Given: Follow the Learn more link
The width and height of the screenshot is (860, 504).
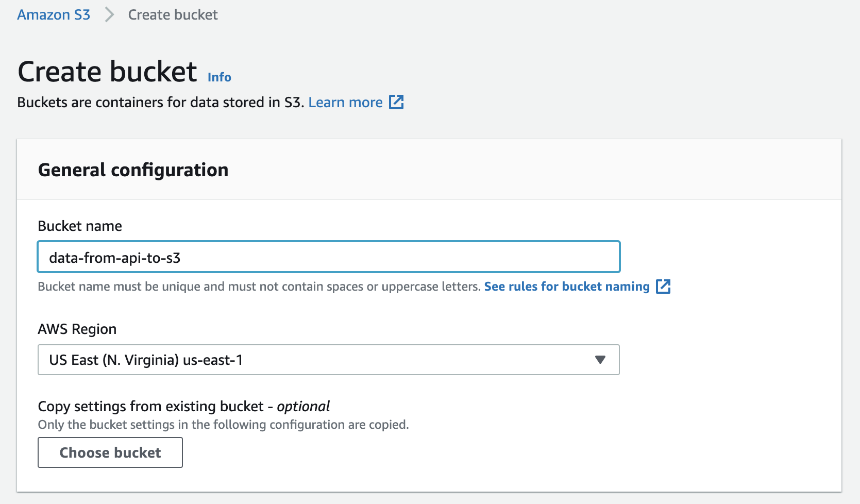Looking at the screenshot, I should tap(345, 103).
